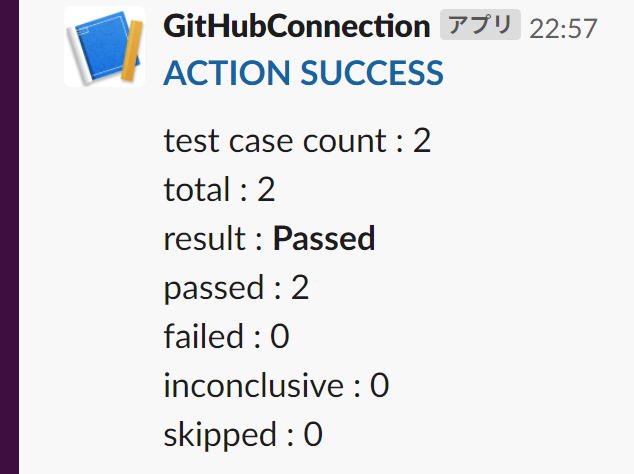The image size is (634, 474).
Task: Click the "inconclusive" label text
Action: point(253,386)
